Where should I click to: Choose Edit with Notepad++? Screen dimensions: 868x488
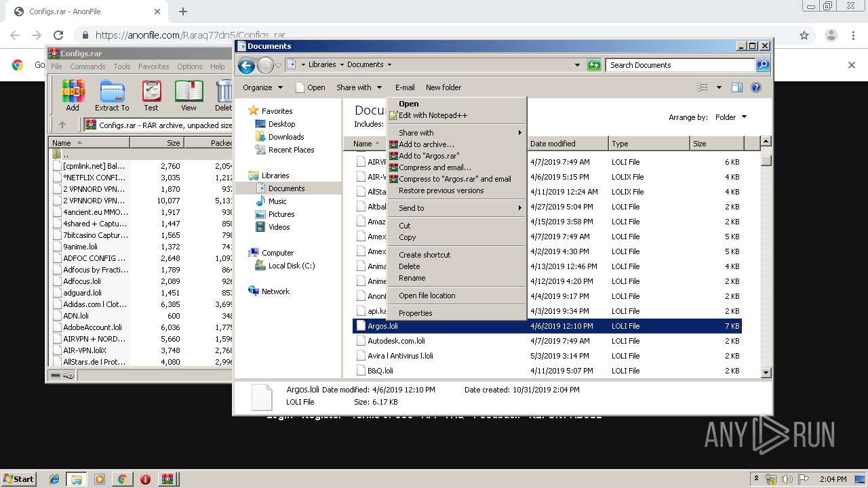[456, 115]
